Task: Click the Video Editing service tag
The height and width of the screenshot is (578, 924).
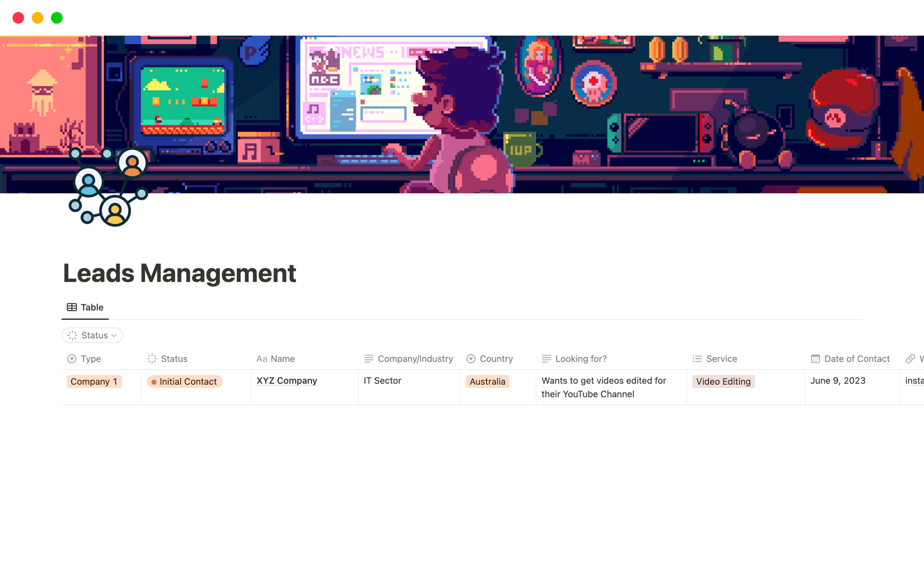Action: [x=723, y=381]
